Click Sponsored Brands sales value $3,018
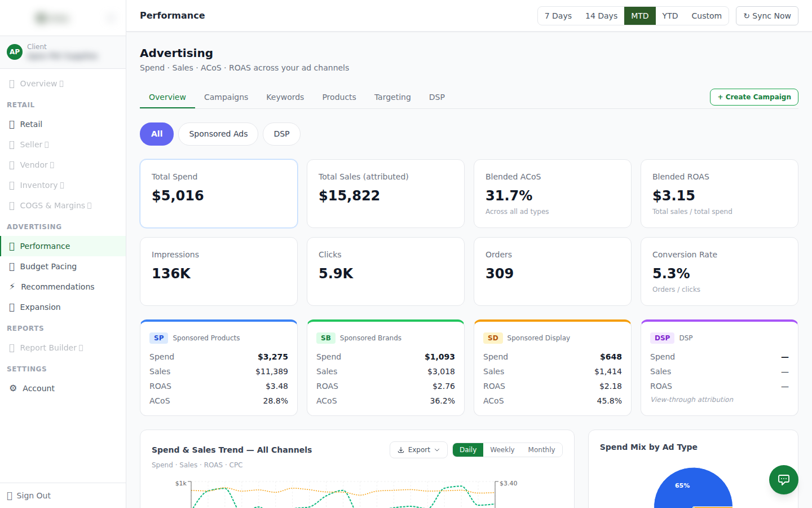The width and height of the screenshot is (812, 508). tap(441, 371)
